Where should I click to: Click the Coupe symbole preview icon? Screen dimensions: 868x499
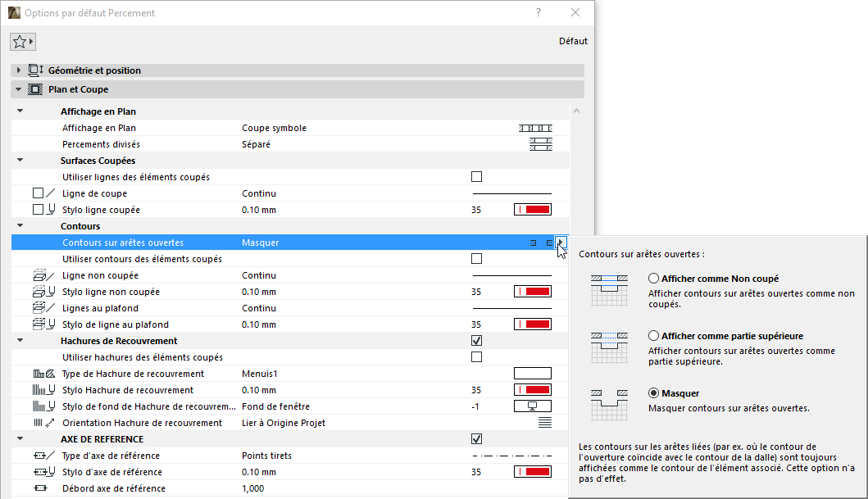click(x=535, y=128)
